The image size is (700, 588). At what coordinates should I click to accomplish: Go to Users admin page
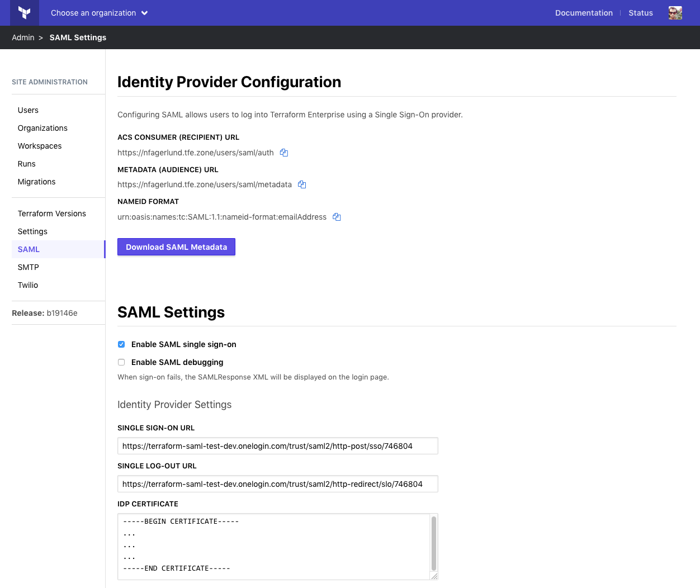coord(28,110)
